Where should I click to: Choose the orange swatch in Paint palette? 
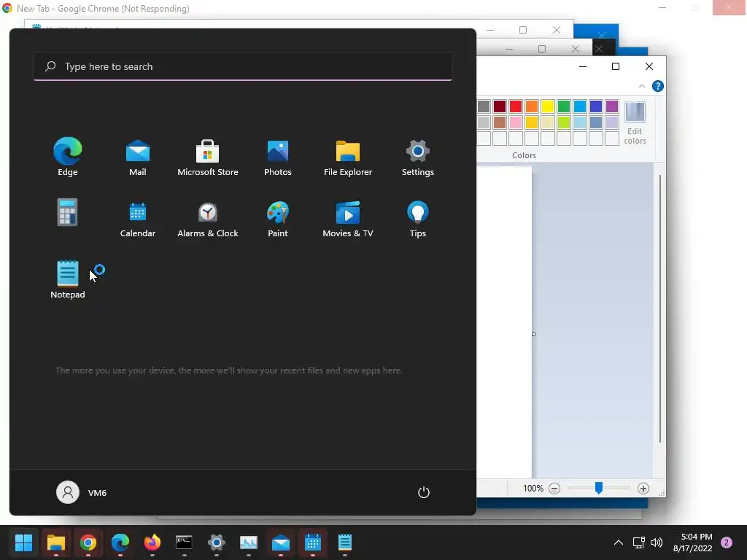(532, 106)
